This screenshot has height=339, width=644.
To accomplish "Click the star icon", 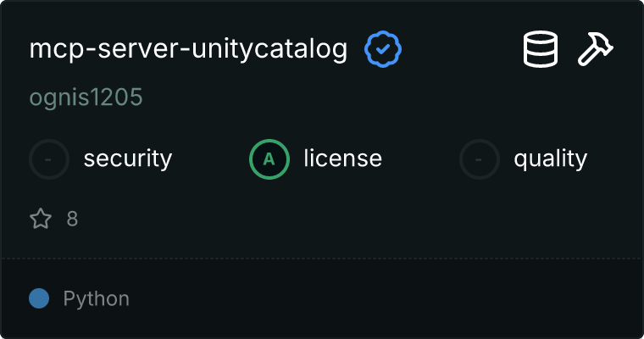I will tap(41, 220).
